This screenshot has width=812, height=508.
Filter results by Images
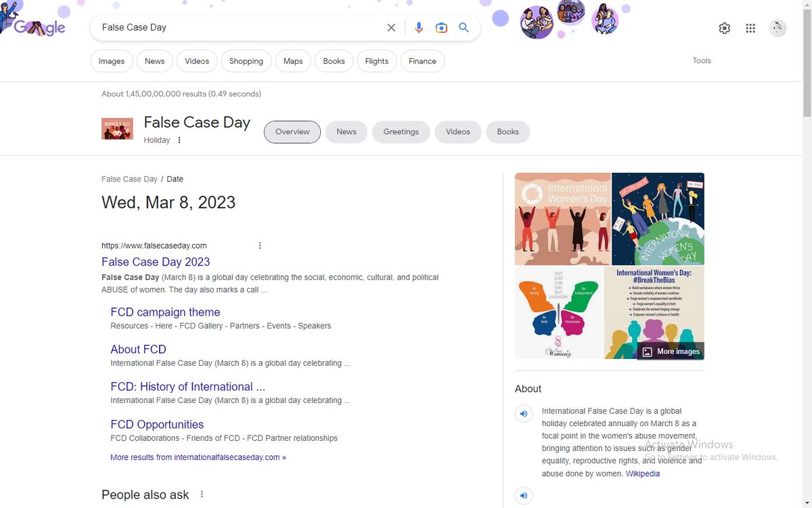[x=112, y=61]
